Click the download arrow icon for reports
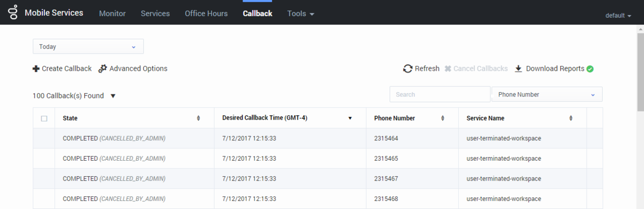 [518, 69]
